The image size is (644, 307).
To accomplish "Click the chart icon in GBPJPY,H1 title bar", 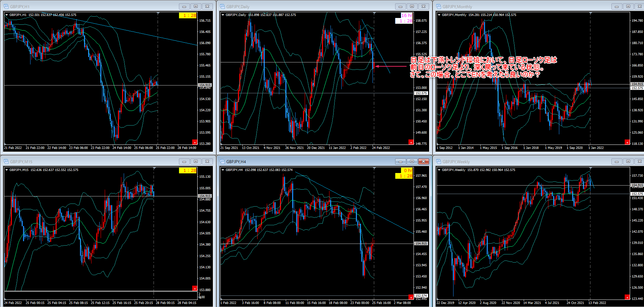I will [x=6, y=6].
